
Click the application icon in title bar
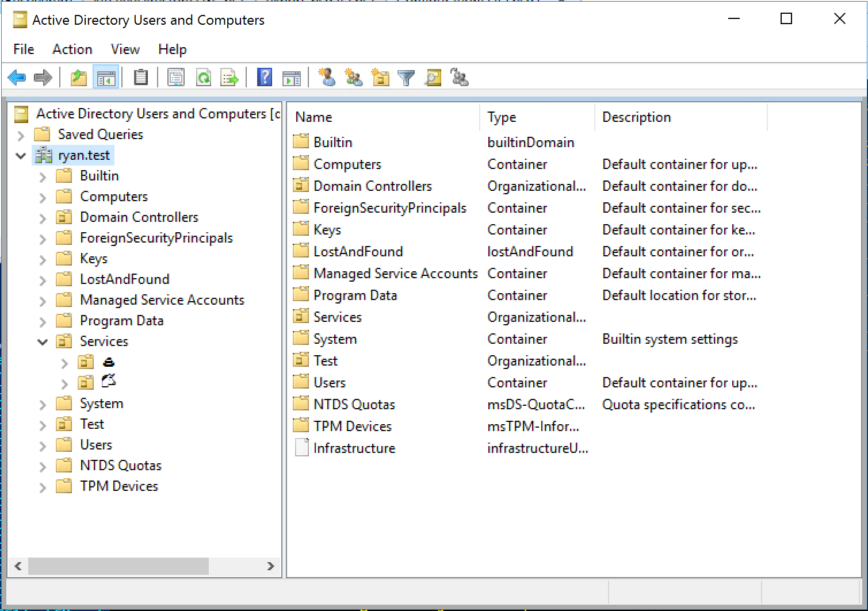(x=20, y=20)
